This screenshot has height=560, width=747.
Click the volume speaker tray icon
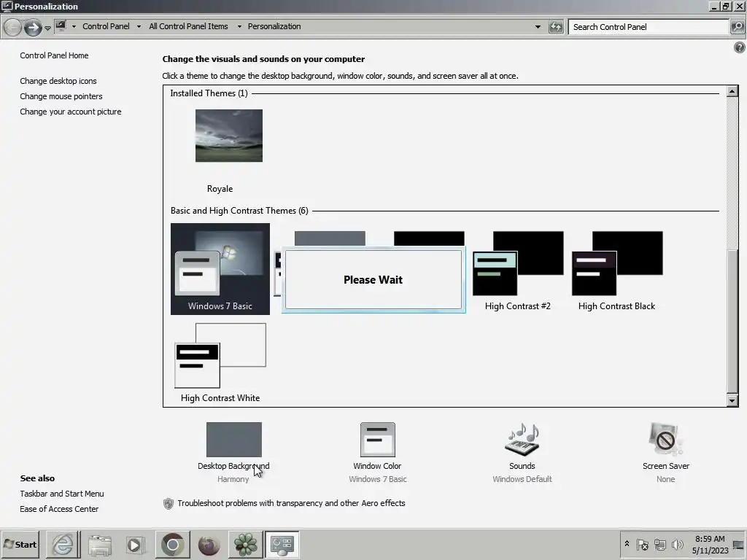pyautogui.click(x=678, y=544)
